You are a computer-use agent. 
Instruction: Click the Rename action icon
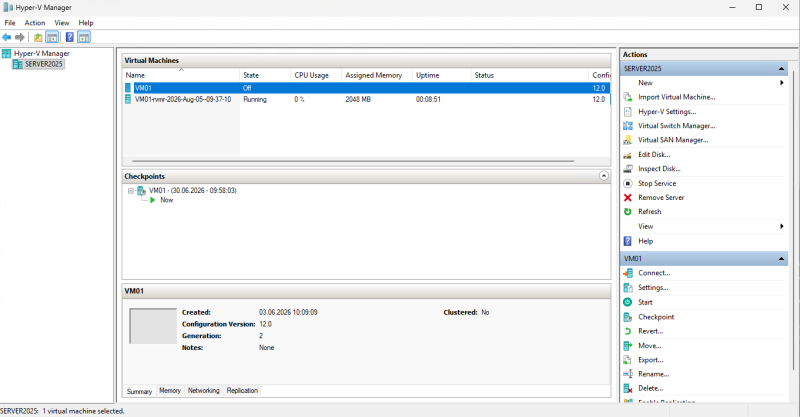pyautogui.click(x=628, y=374)
